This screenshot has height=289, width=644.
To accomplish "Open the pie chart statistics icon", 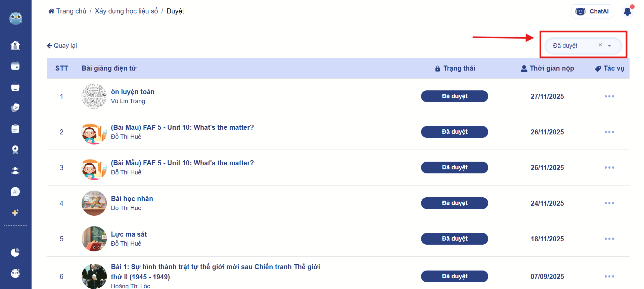I will tap(15, 252).
